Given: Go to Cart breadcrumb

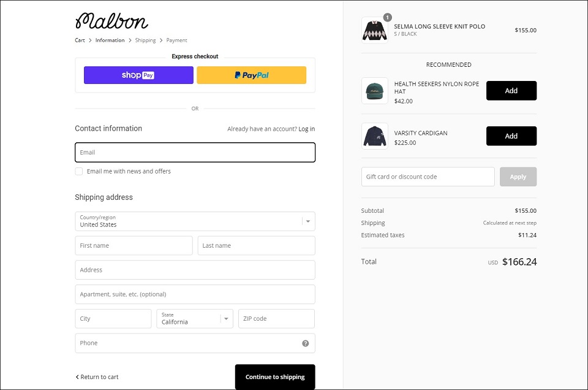Looking at the screenshot, I should 80,40.
